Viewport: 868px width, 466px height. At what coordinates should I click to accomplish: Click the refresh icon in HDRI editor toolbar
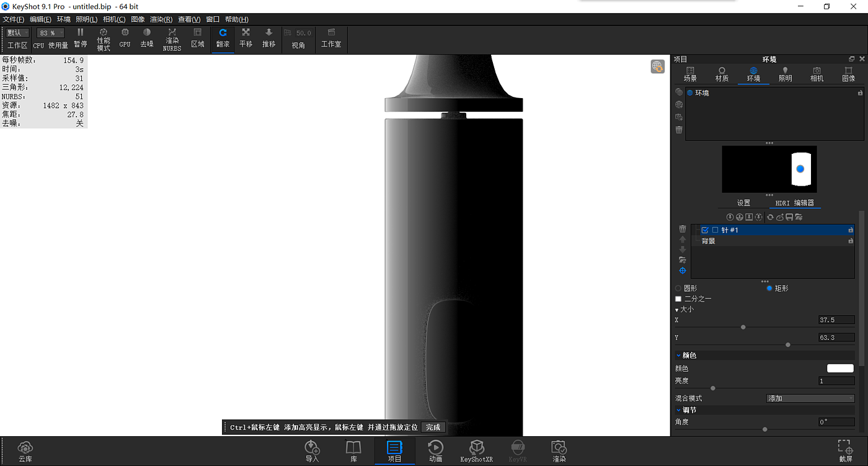(770, 217)
